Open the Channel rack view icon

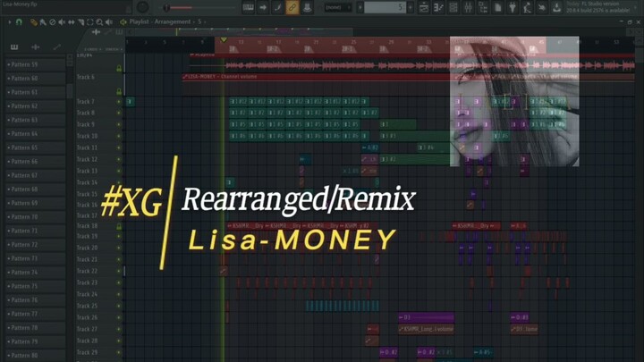click(x=453, y=7)
